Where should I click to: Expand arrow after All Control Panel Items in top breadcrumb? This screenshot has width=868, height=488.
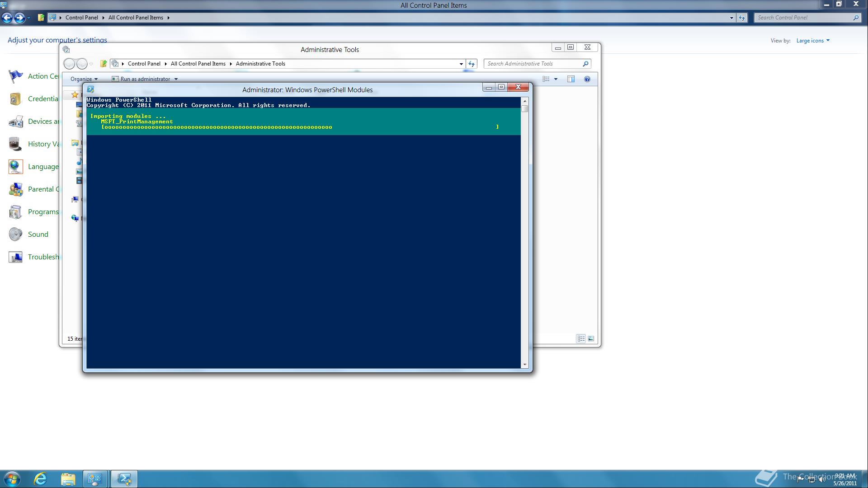[168, 18]
